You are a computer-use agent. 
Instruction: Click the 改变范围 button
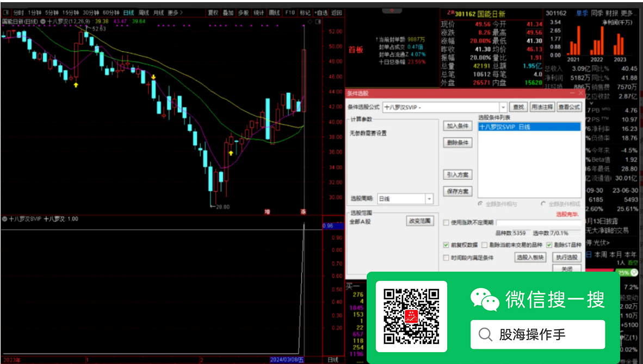(420, 221)
